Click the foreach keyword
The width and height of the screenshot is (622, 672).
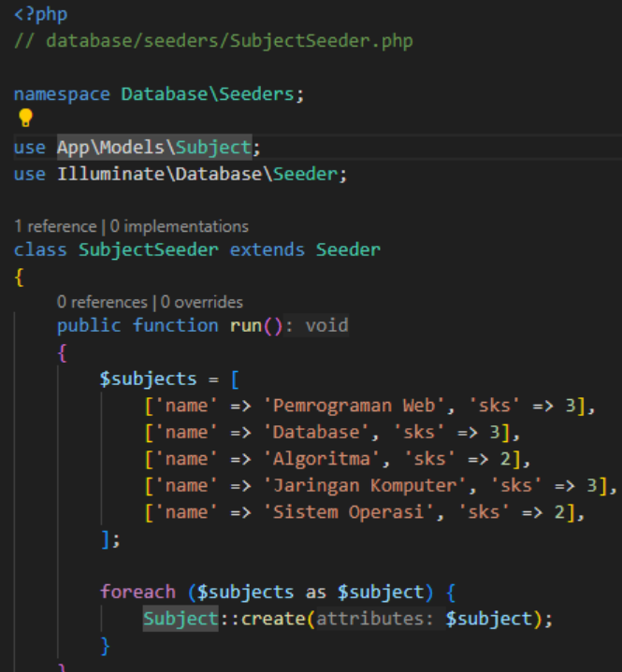[137, 592]
